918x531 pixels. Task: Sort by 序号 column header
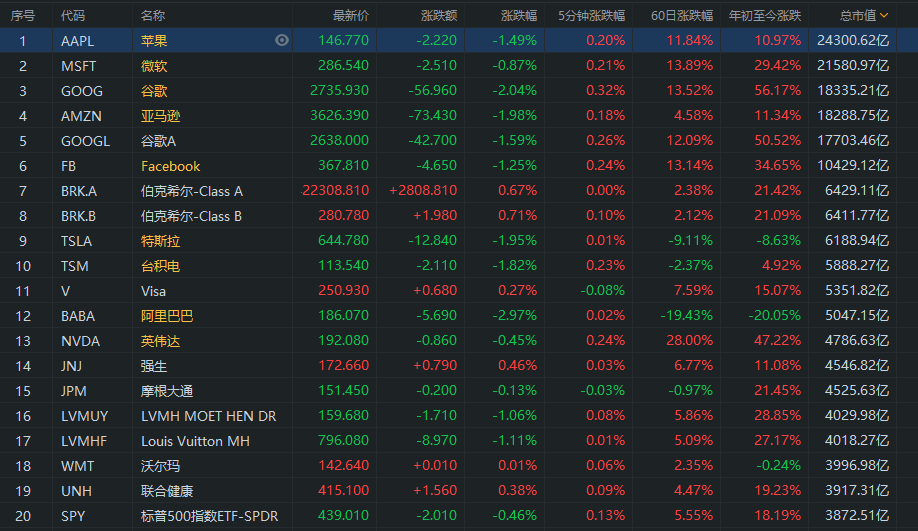tap(23, 16)
